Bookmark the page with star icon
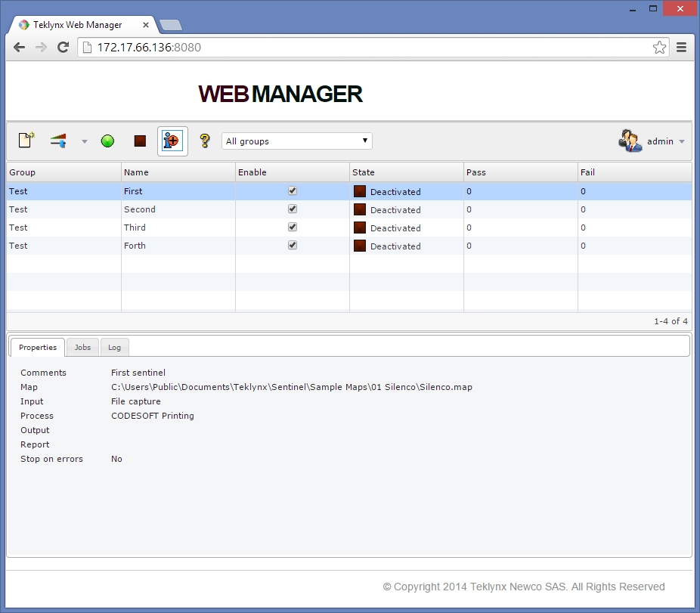Screen dimensions: 700x613 pyautogui.click(x=659, y=48)
